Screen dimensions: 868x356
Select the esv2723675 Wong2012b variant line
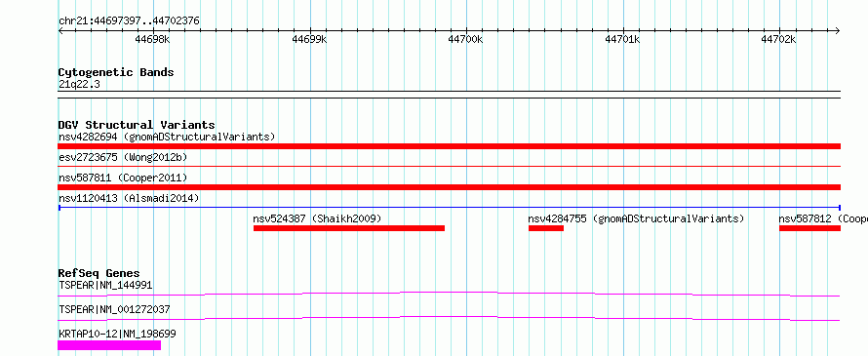(449, 166)
